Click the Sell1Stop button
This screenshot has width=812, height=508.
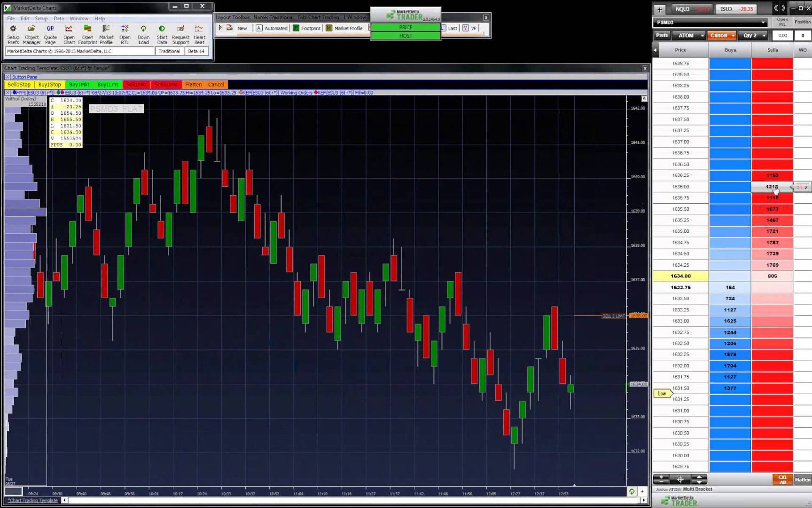pos(19,85)
